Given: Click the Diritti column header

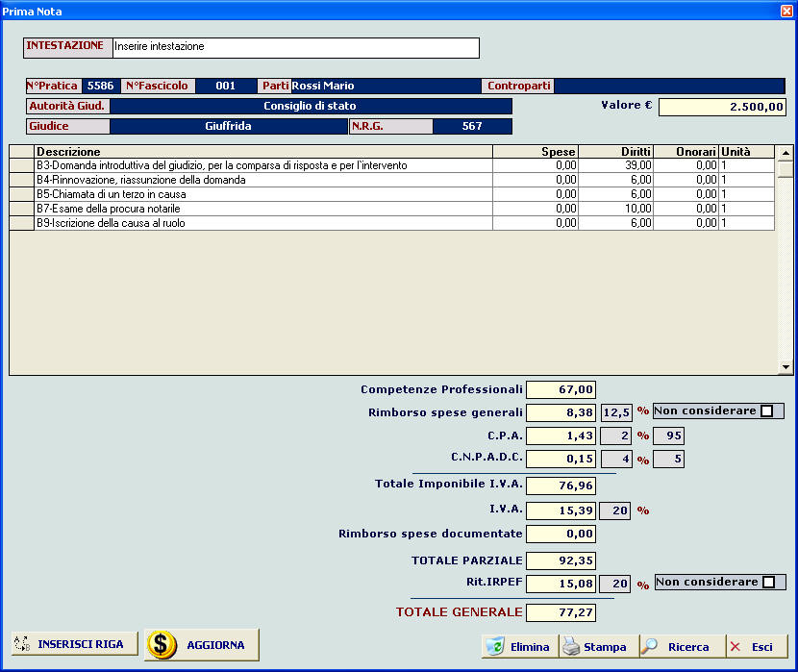Looking at the screenshot, I should [x=615, y=152].
